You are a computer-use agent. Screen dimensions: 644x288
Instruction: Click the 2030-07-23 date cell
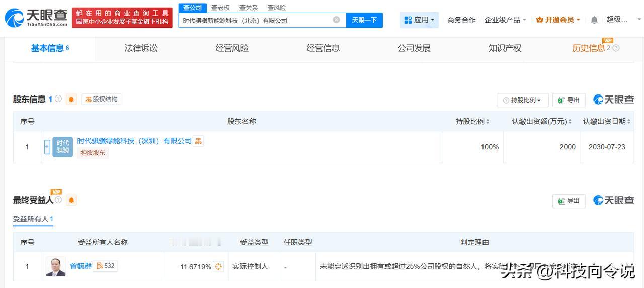(x=607, y=147)
